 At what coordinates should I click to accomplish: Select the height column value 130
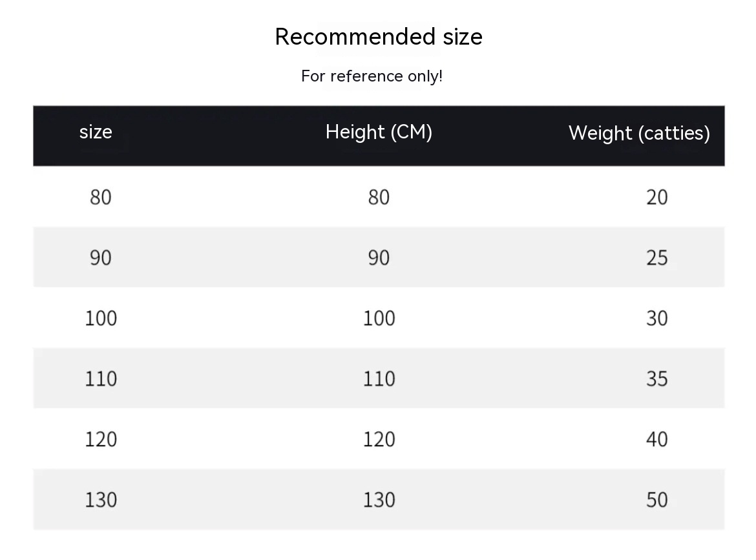(x=379, y=500)
